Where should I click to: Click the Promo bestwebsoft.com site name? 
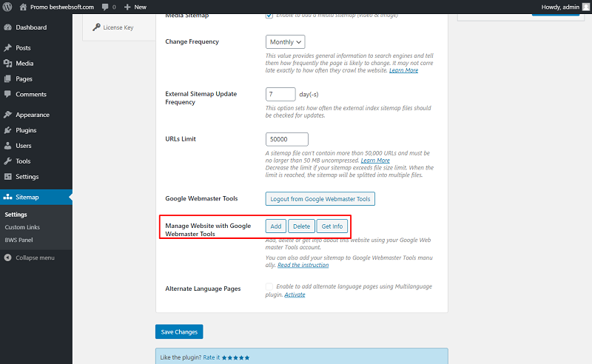click(62, 7)
